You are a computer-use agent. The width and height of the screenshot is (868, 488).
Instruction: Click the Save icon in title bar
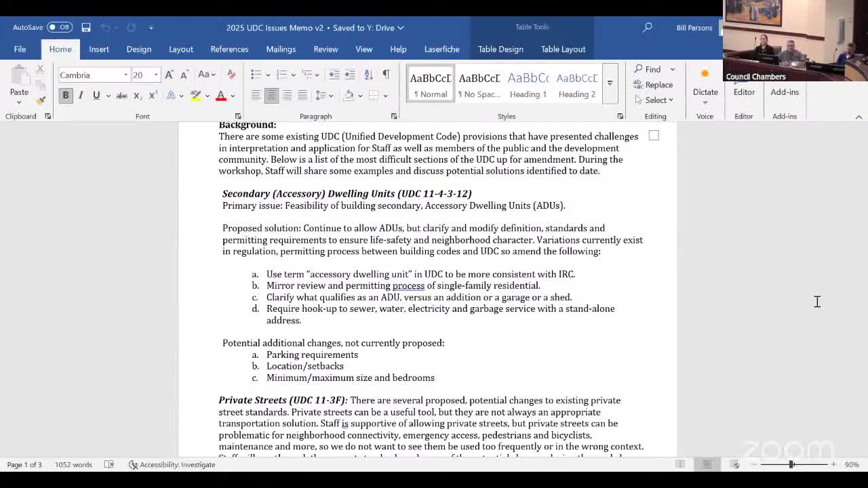point(86,27)
